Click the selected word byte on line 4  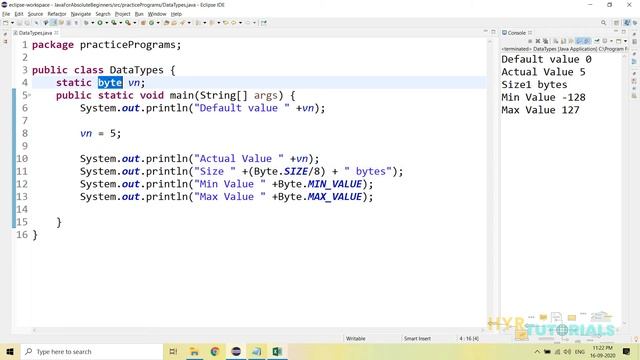(110, 82)
